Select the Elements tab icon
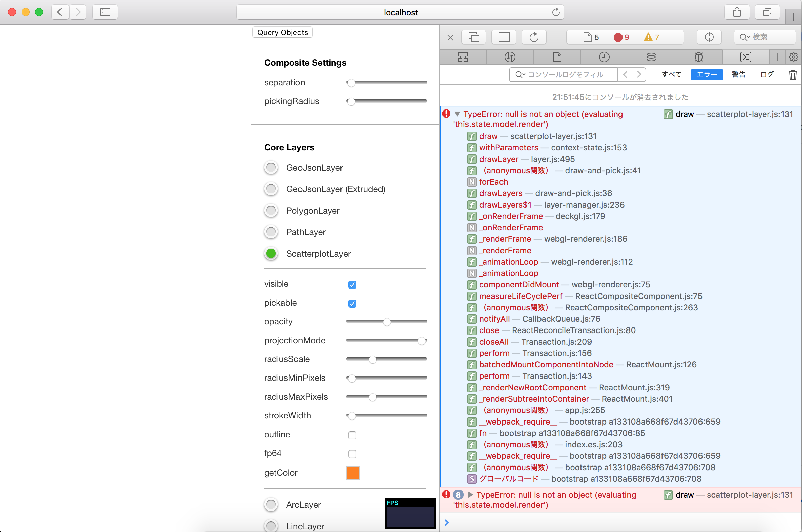The image size is (802, 532). (463, 57)
